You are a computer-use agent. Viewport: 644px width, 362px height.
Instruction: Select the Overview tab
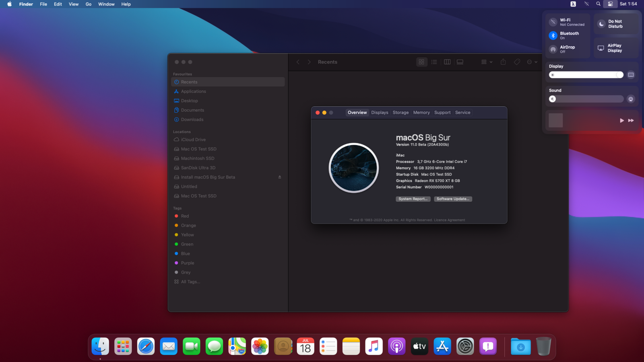357,113
